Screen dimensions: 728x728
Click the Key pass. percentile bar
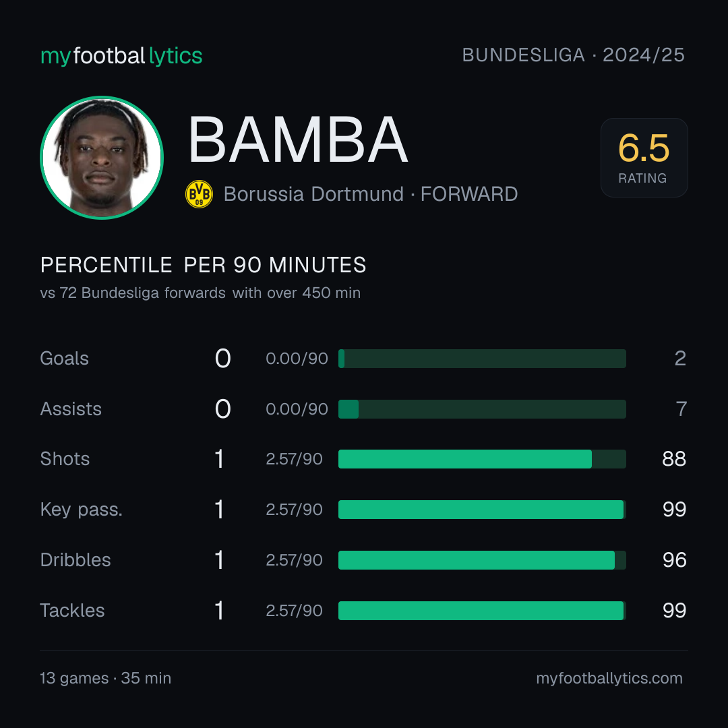point(482,510)
